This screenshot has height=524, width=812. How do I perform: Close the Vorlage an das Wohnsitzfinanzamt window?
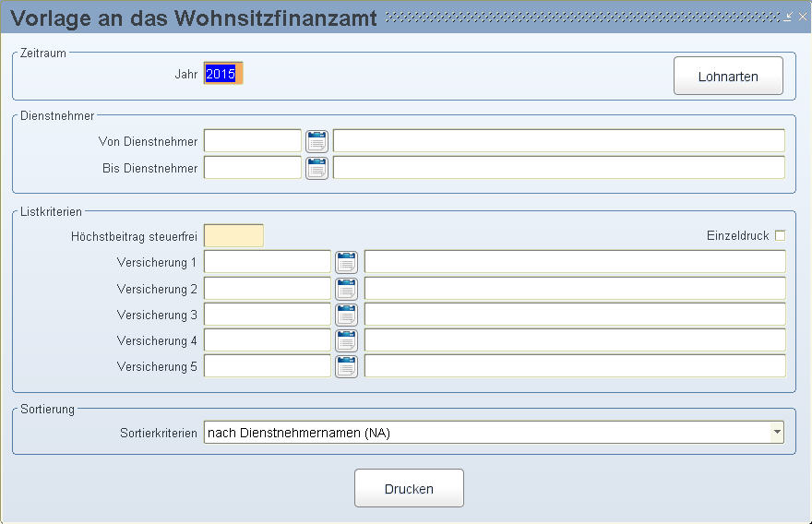[803, 17]
